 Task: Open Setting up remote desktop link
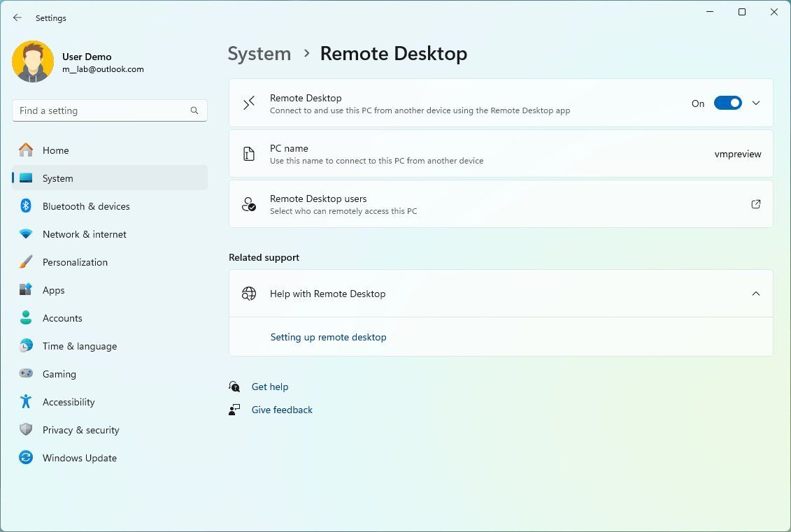[328, 337]
